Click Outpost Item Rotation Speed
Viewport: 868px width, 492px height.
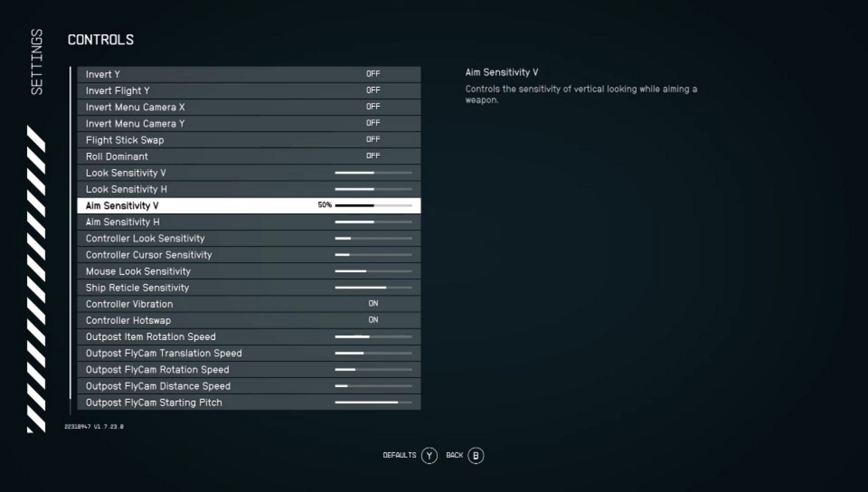150,337
